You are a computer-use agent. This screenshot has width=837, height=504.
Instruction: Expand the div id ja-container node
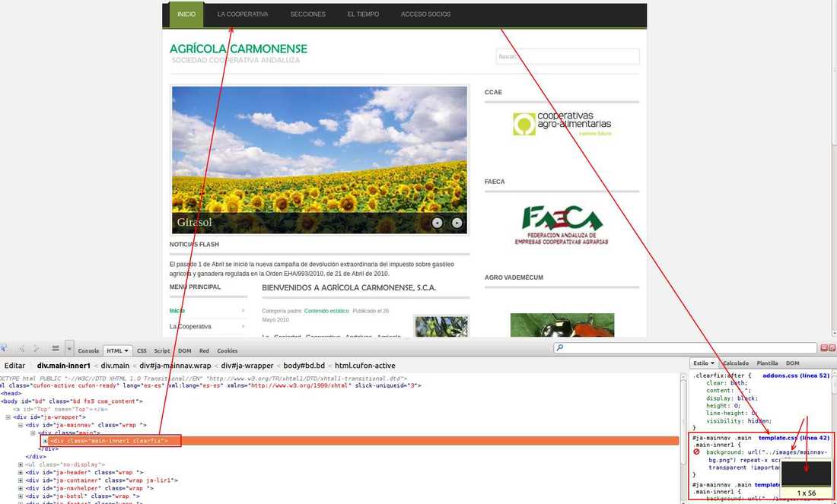click(x=21, y=480)
